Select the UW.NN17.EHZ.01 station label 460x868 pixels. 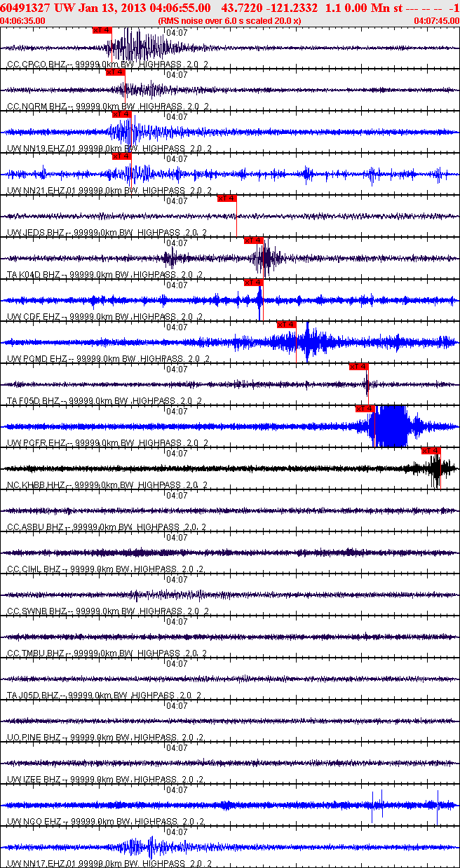pyautogui.click(x=41, y=863)
